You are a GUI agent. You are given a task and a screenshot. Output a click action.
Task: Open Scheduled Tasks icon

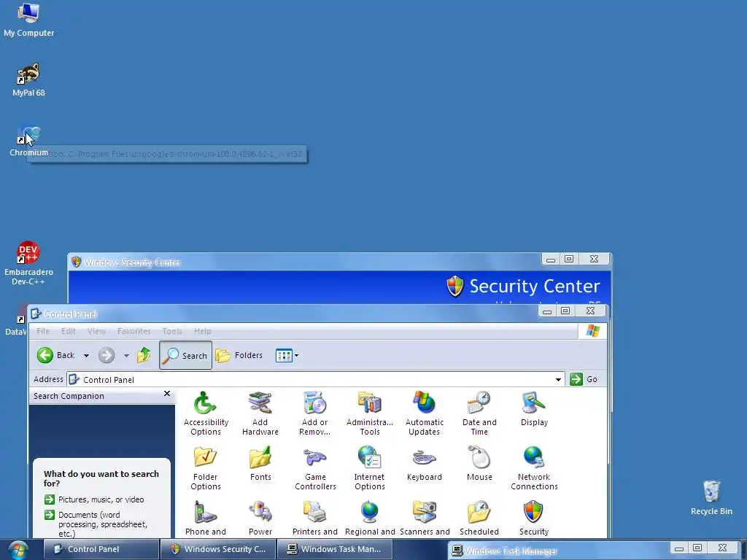click(x=479, y=518)
